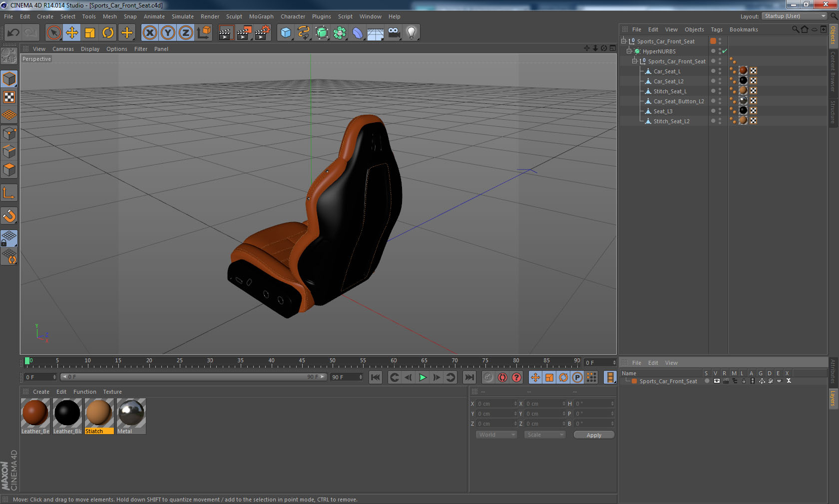Toggle layer visibility eye for Sports_Car_Front_Seat
Screen dimensions: 839x504
717,381
